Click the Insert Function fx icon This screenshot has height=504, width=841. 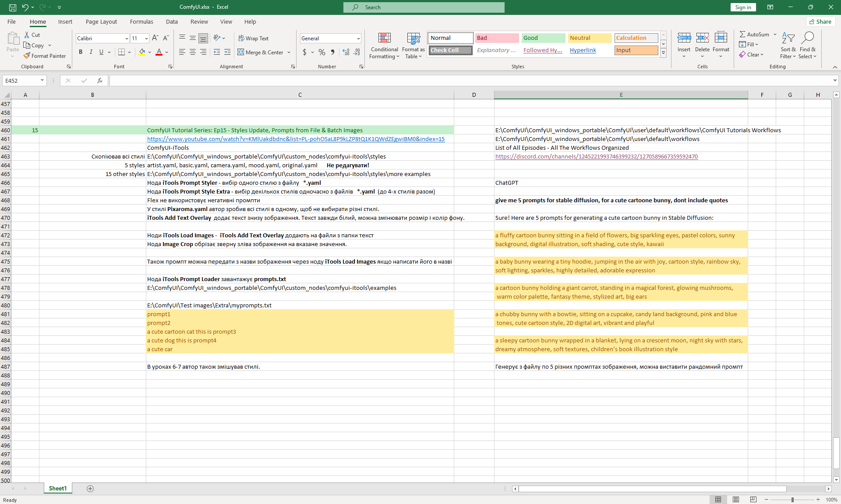100,81
